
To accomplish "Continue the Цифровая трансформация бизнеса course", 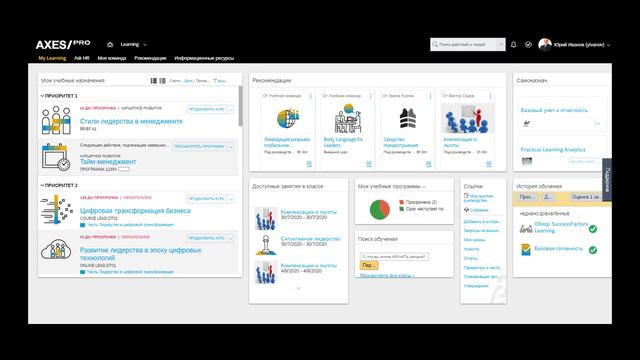I will [207, 199].
